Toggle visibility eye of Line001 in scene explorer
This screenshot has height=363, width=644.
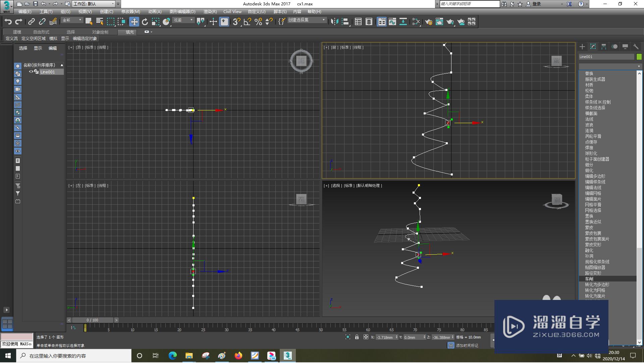pos(31,72)
